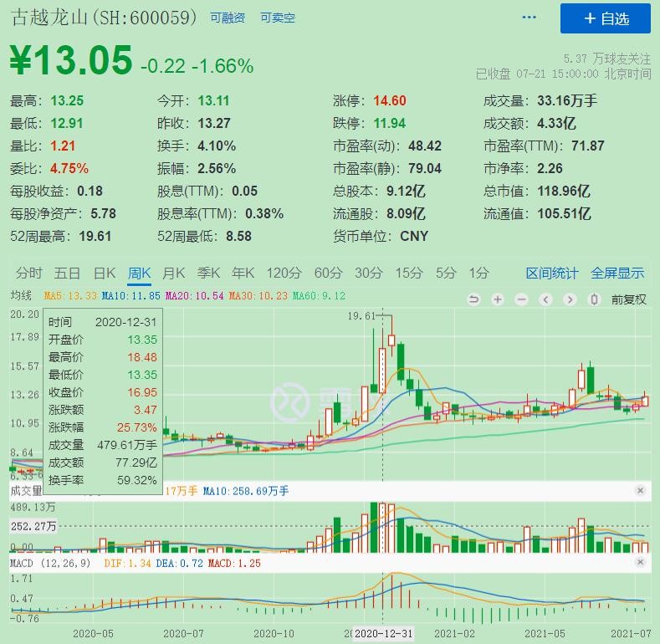The image size is (660, 644).
Task: Click the 19.61 peak price marker
Action: (x=361, y=315)
